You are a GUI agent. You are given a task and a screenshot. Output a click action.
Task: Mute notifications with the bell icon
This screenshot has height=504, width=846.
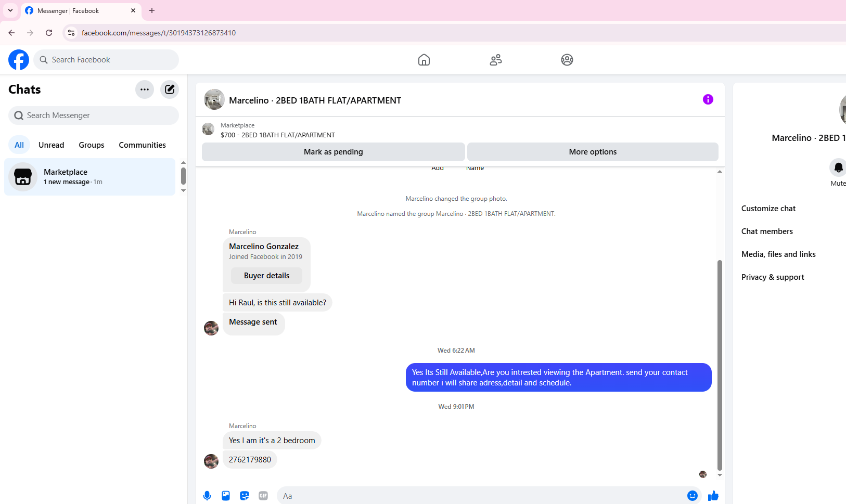coord(838,167)
